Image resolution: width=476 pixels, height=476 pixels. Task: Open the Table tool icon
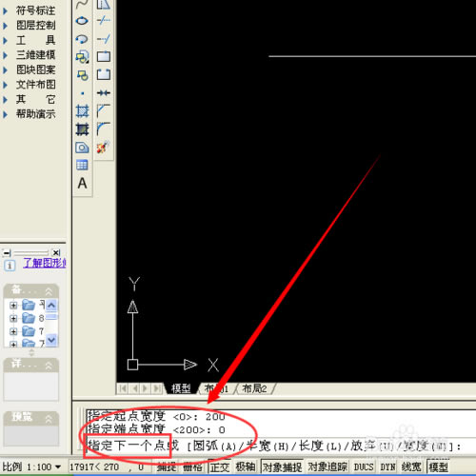pos(82,165)
